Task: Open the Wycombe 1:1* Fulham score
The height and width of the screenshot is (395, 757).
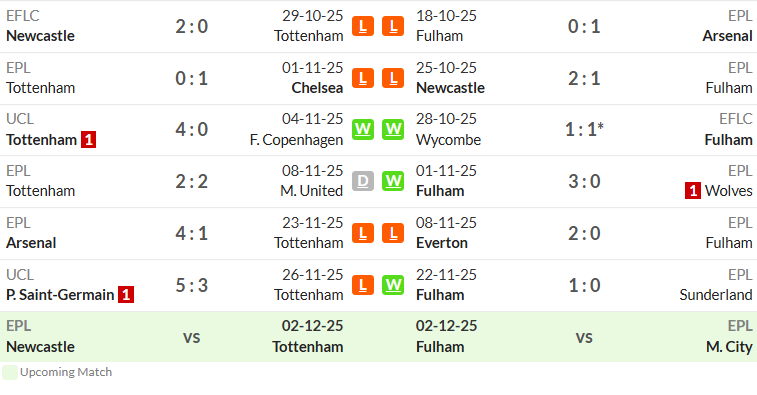Action: [584, 129]
